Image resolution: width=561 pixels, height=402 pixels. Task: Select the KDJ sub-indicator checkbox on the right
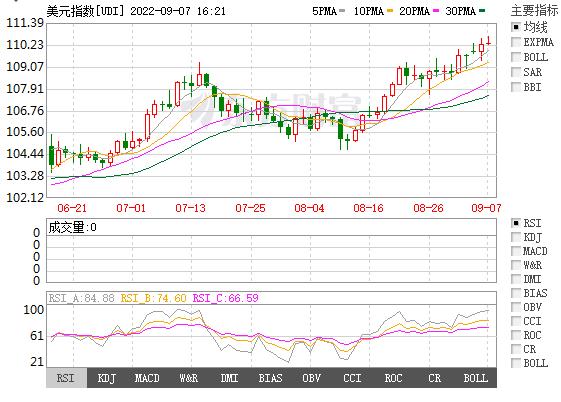pos(516,237)
